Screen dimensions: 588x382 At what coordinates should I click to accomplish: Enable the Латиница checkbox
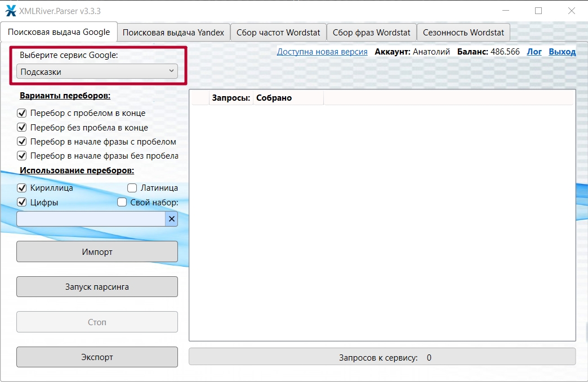(132, 188)
